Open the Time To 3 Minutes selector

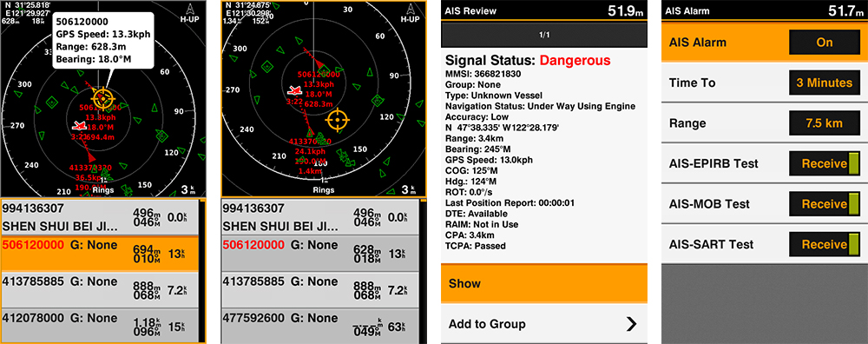pos(825,83)
